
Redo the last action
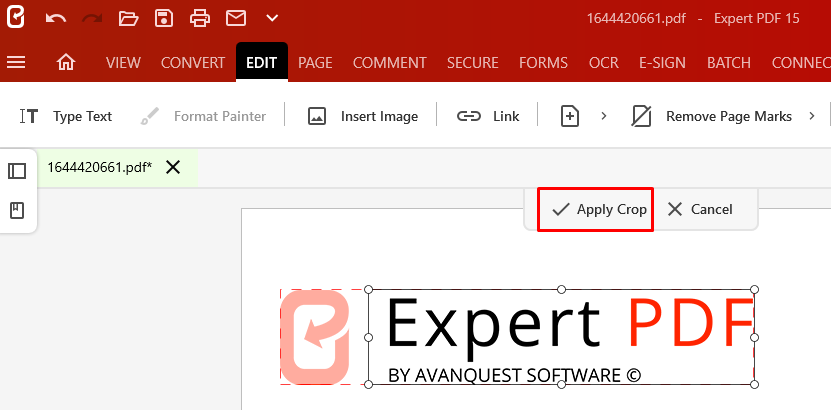tap(92, 19)
